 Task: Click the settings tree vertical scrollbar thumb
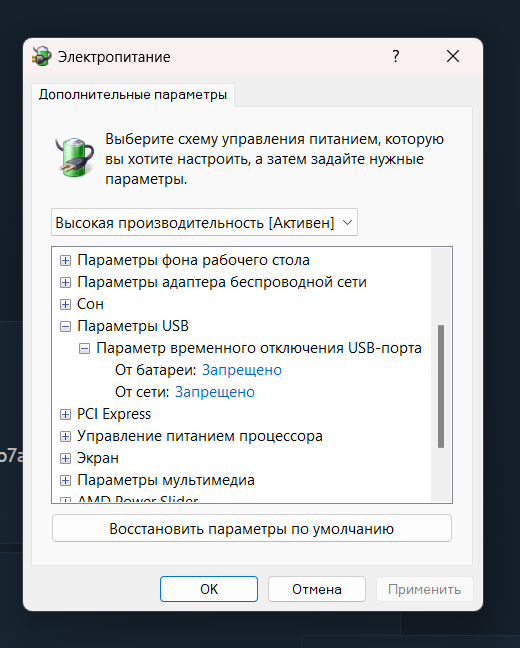tap(441, 386)
